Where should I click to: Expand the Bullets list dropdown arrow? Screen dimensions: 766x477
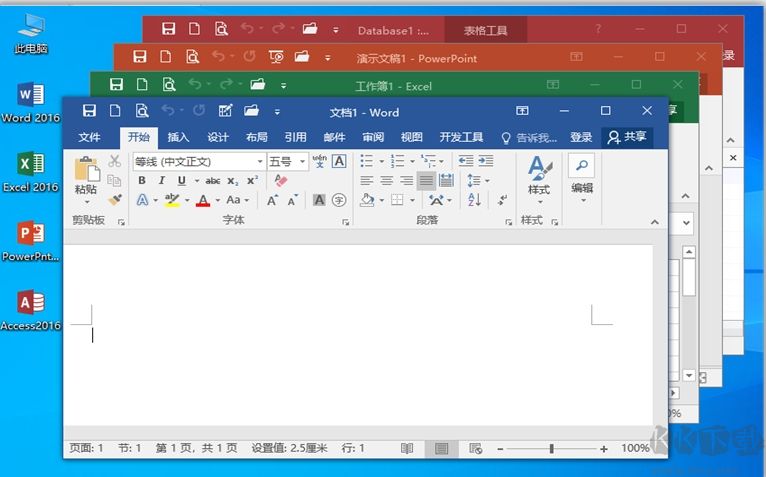(382, 161)
